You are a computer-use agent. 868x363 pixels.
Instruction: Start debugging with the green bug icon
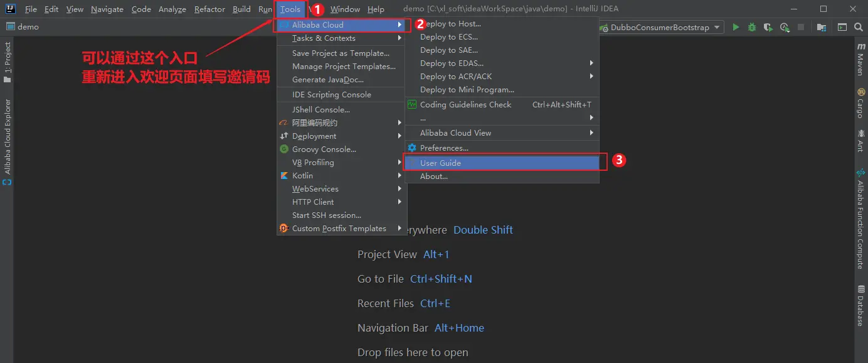(752, 27)
